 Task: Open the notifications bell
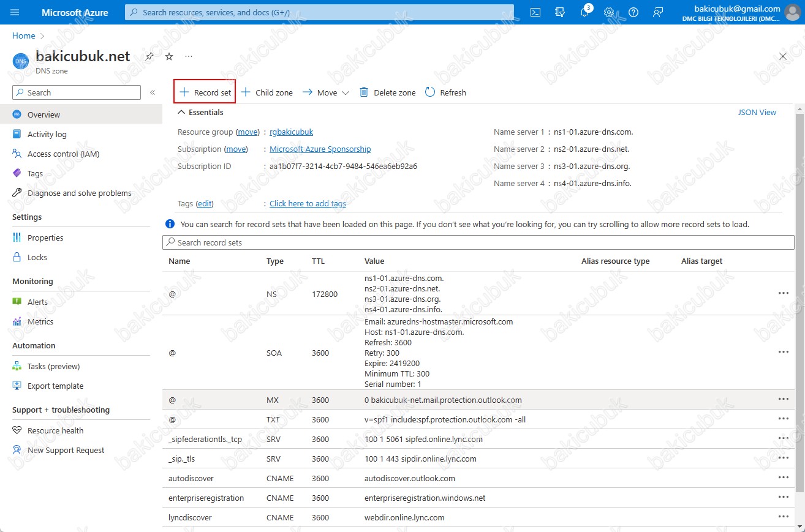(x=585, y=12)
